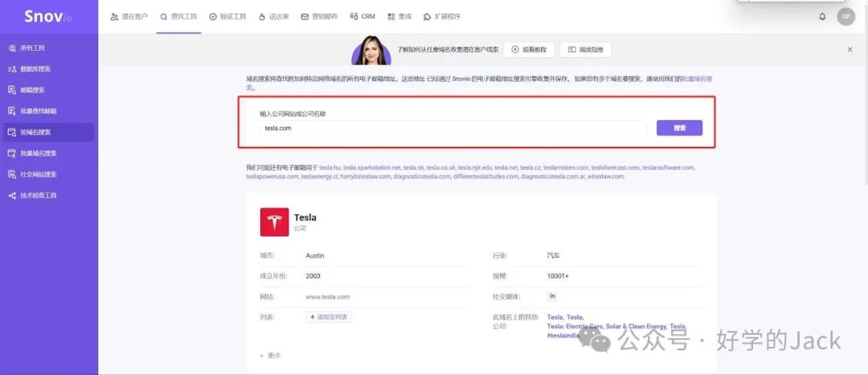The image size is (868, 375).
Task: Open the CRM top menu item
Action: point(363,16)
